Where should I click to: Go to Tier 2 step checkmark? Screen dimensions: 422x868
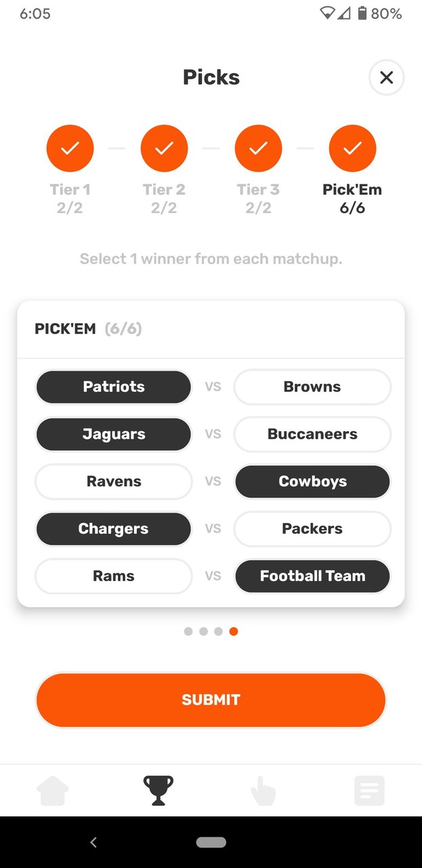coord(164,149)
